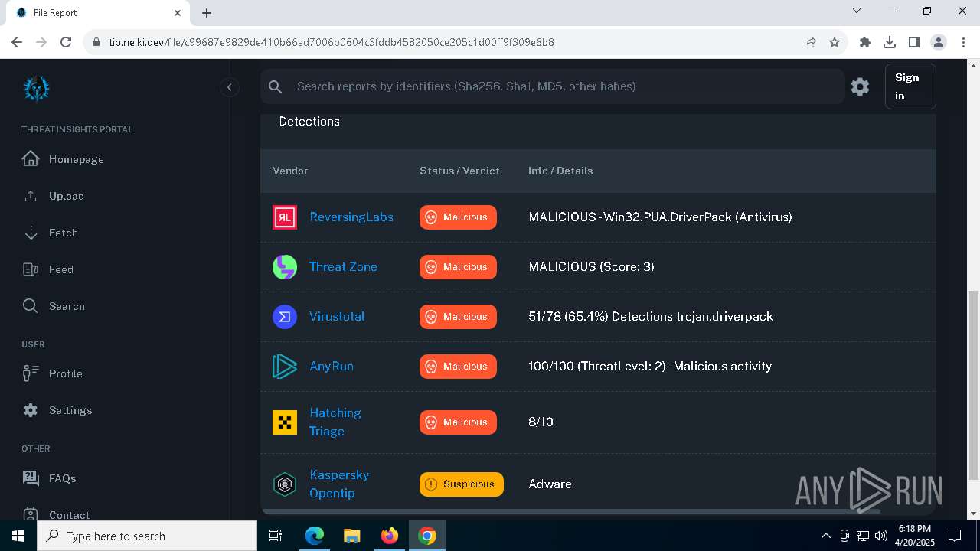Click the address bar URL
The height and width of the screenshot is (551, 980).
pyautogui.click(x=332, y=42)
